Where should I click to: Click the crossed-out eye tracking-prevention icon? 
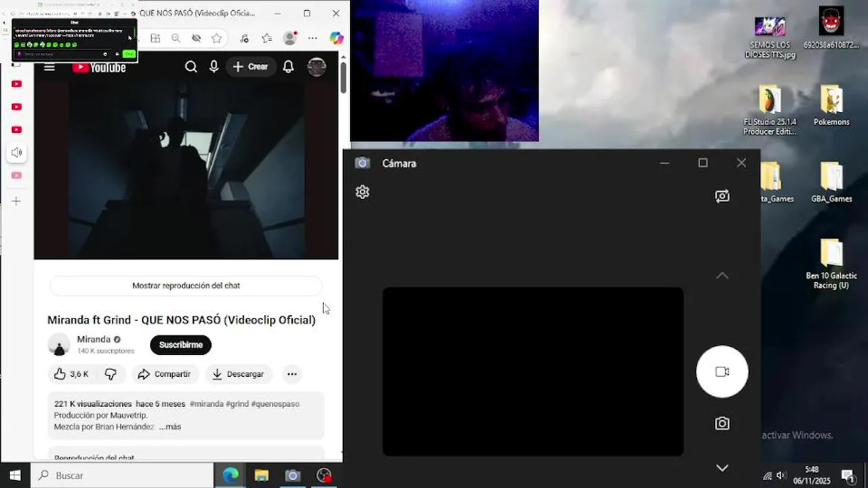[196, 39]
